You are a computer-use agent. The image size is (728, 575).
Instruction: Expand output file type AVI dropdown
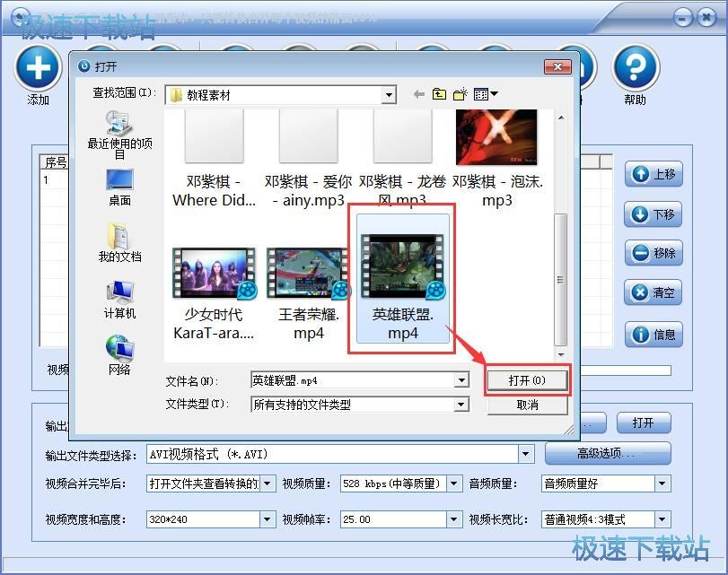point(527,455)
